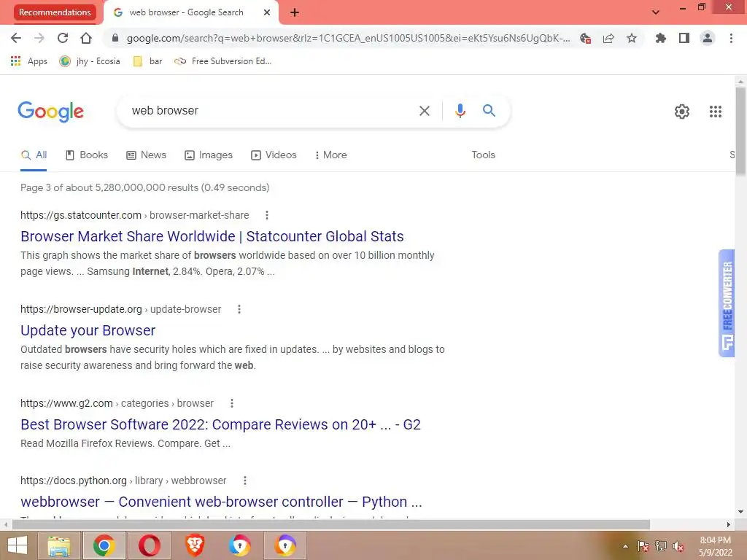Switch to Images results

coord(209,155)
